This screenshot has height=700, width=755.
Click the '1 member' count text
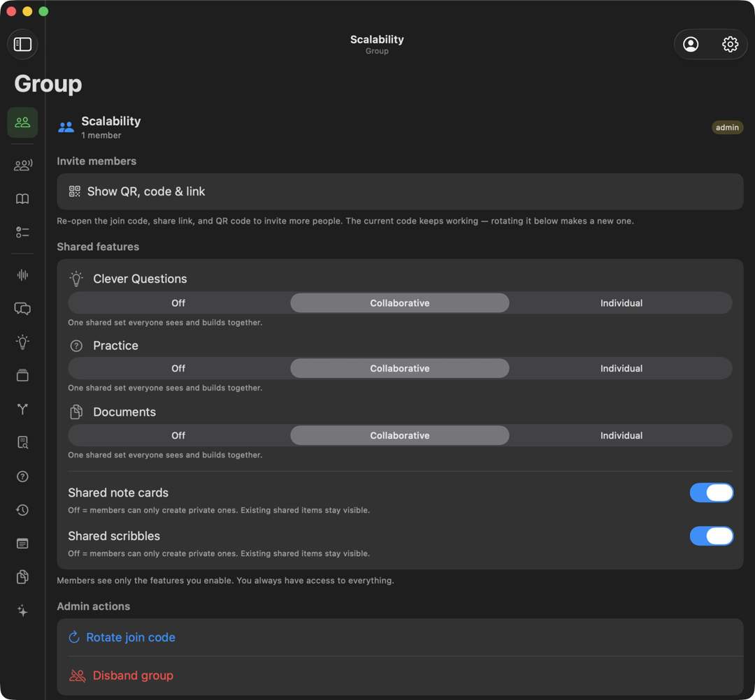(x=101, y=136)
